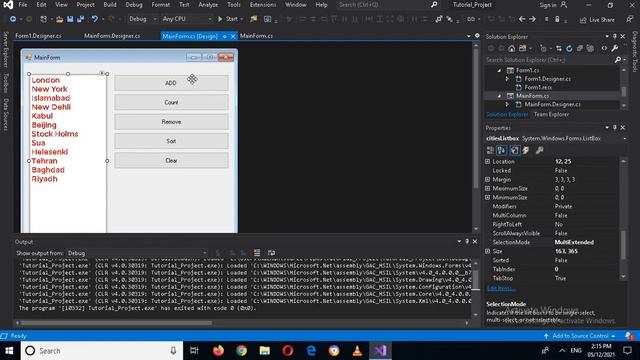Screen dimensions: 640x360
Task: Click the Live Share icon
Action: point(597,20)
